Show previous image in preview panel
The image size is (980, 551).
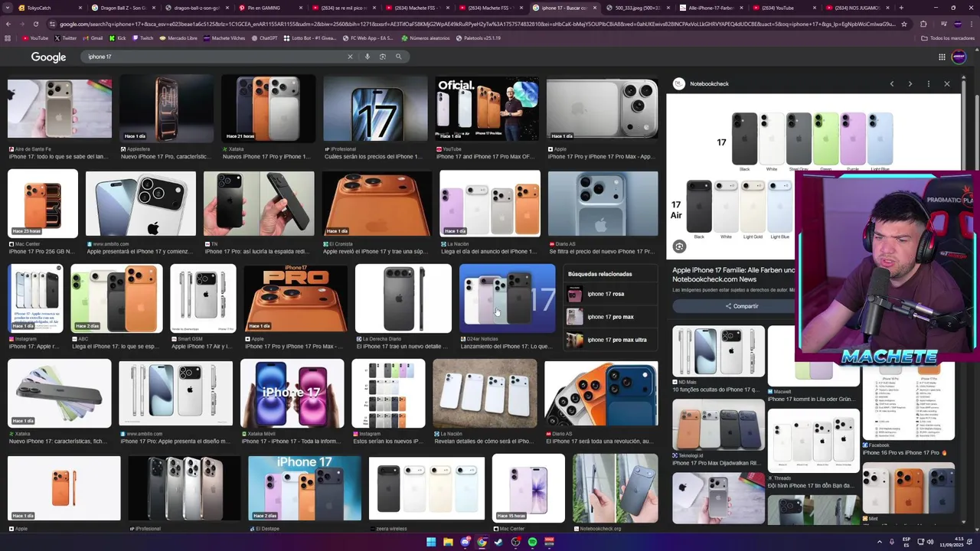(892, 83)
